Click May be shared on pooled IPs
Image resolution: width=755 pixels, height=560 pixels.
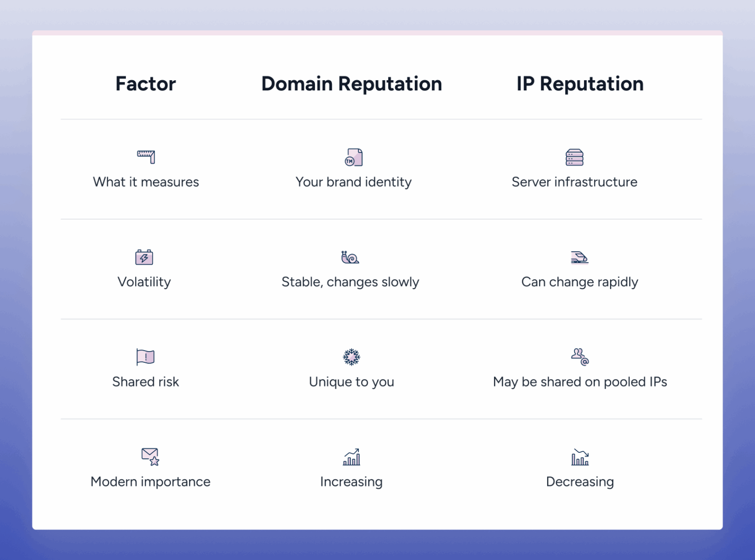coord(580,382)
